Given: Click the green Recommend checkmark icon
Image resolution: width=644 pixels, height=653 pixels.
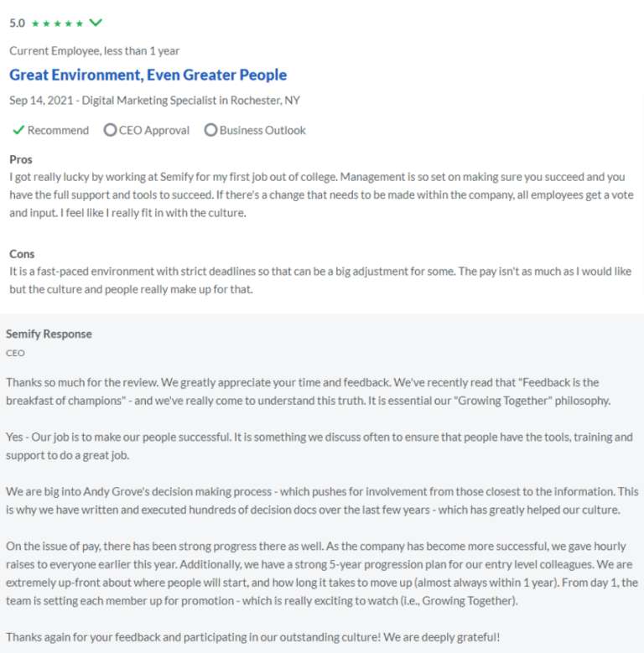Looking at the screenshot, I should [x=18, y=130].
